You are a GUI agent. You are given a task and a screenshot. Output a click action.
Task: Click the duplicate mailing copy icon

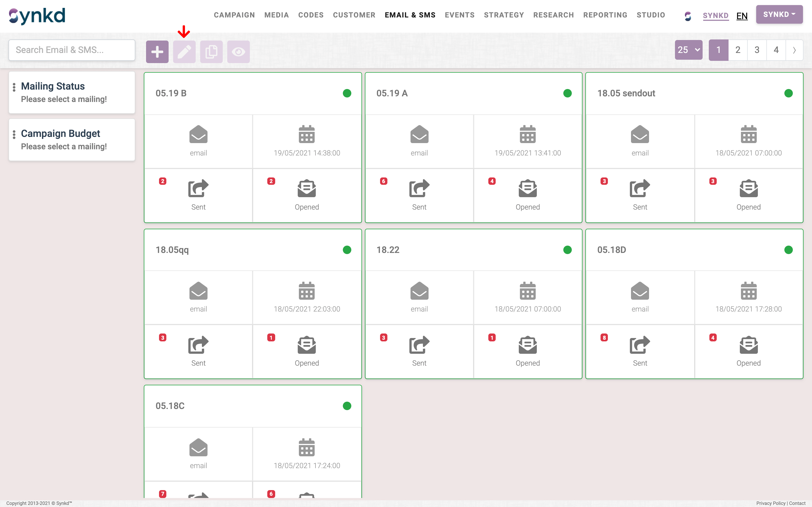tap(211, 52)
